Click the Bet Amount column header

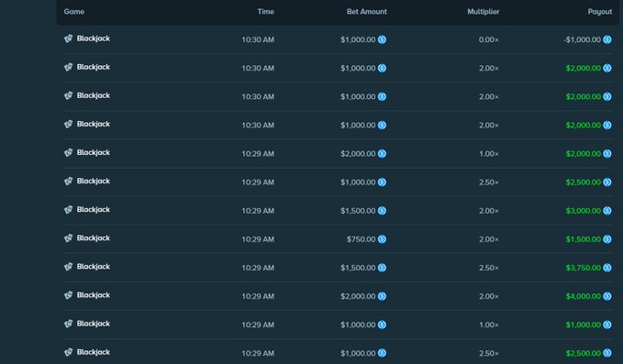coord(367,12)
